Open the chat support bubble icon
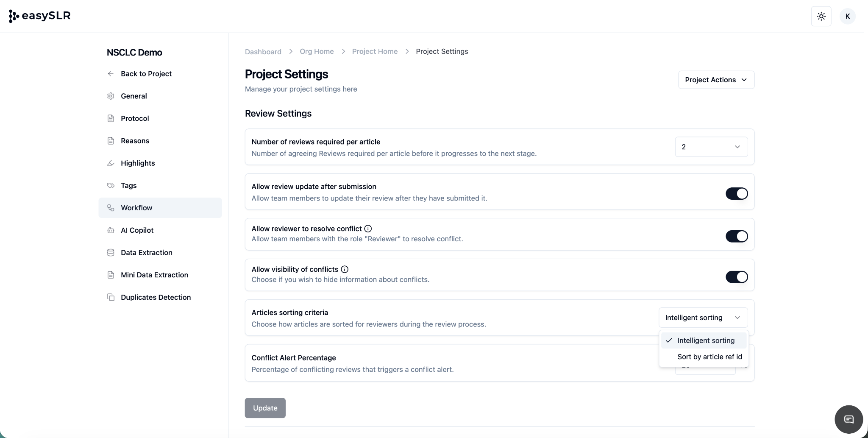 click(849, 419)
